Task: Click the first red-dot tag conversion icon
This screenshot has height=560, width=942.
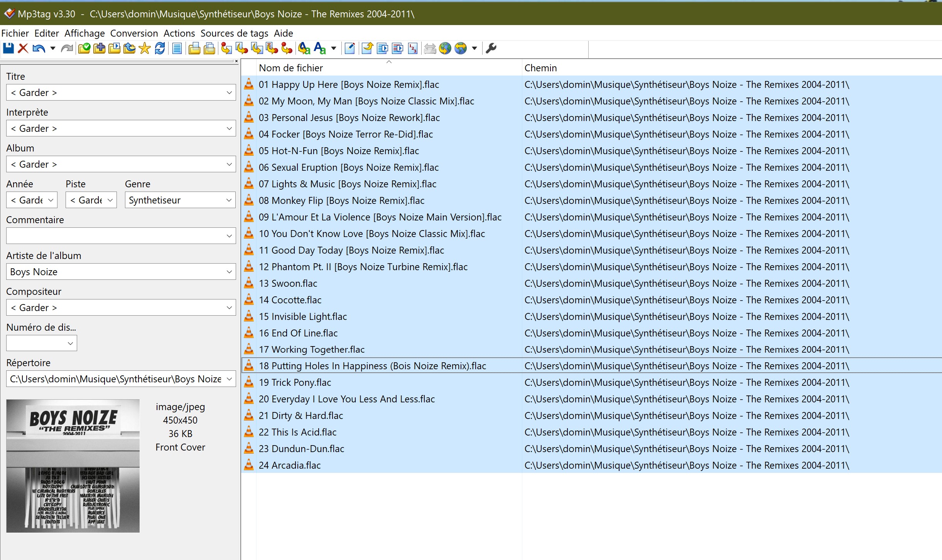Action: [x=226, y=48]
